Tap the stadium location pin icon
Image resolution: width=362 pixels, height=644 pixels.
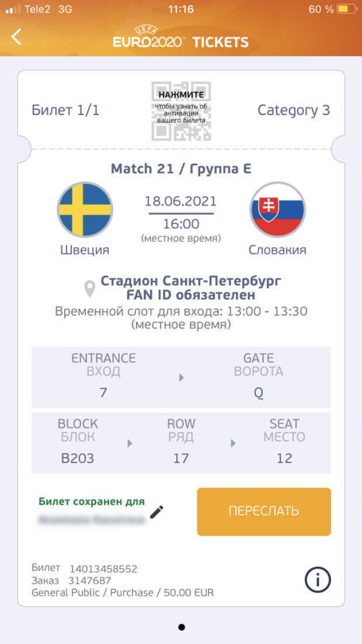tap(90, 289)
